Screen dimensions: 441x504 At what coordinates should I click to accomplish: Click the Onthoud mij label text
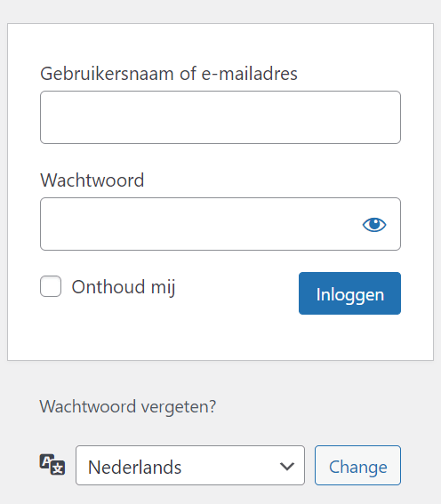click(x=124, y=287)
